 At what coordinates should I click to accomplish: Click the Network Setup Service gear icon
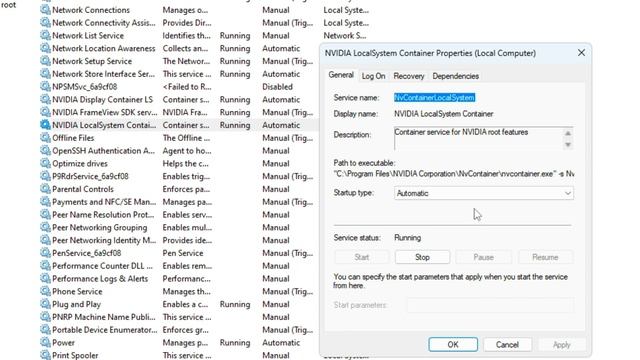tap(45, 61)
